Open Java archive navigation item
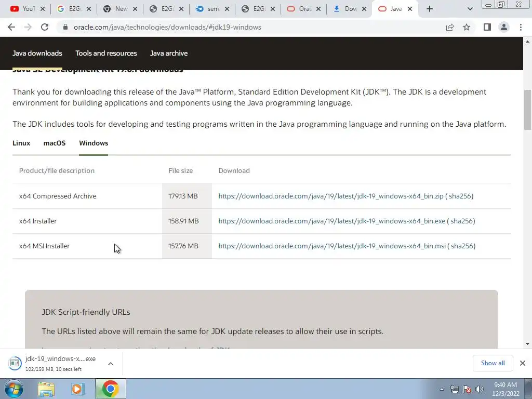Viewport: 532px width, 399px height. click(x=169, y=54)
